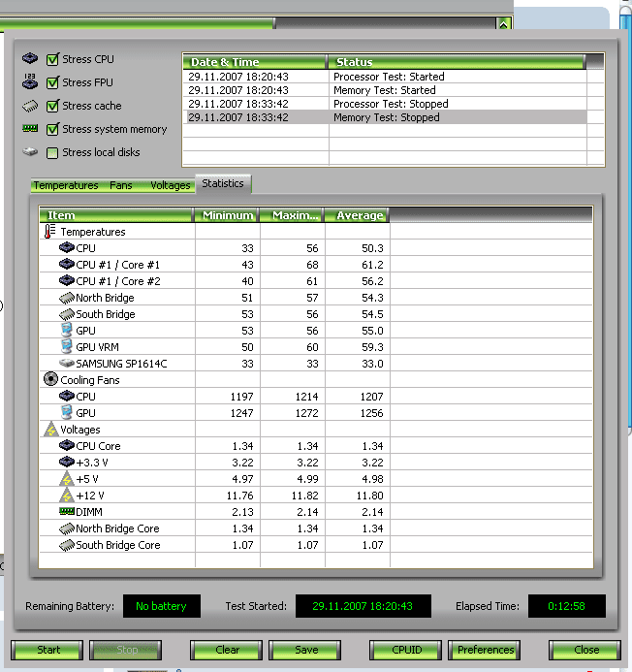Screen dimensions: 632x672
Task: Click the GPU fan monitor icon
Action: (x=67, y=412)
